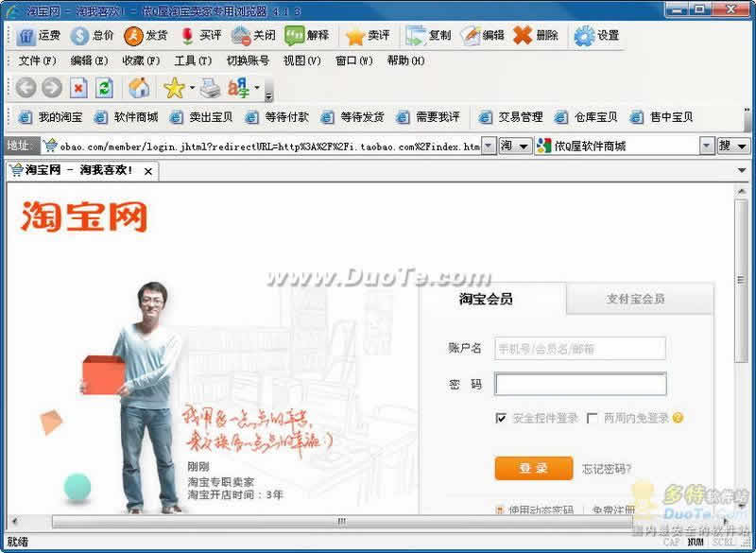756x553 pixels.
Task: Focus the 账户名 username input field
Action: [x=580, y=349]
